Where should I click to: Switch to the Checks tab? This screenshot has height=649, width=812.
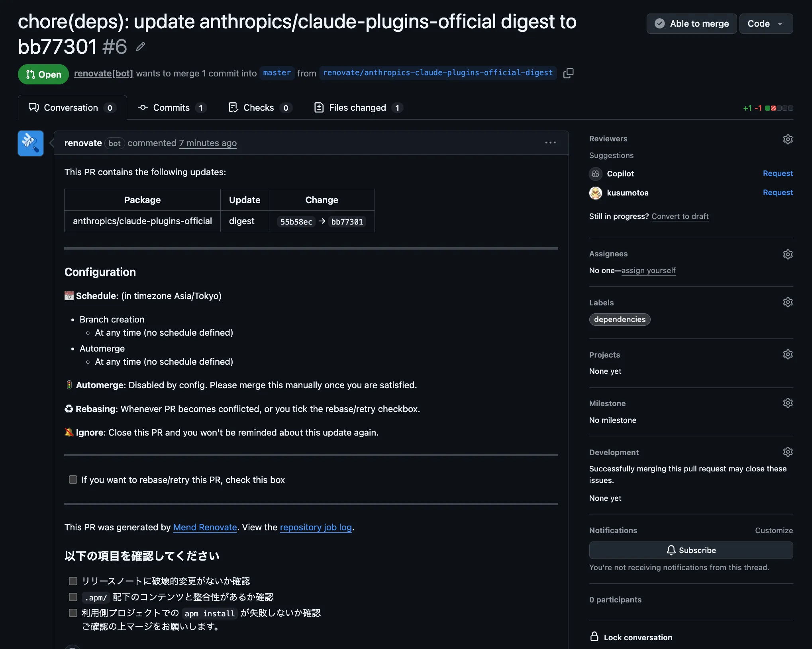[x=261, y=108]
